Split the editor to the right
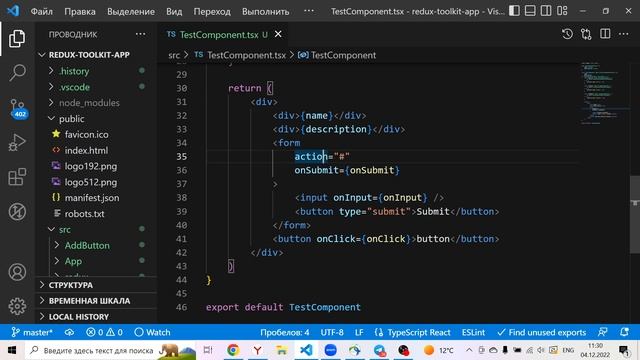The height and width of the screenshot is (360, 640). 605,34
